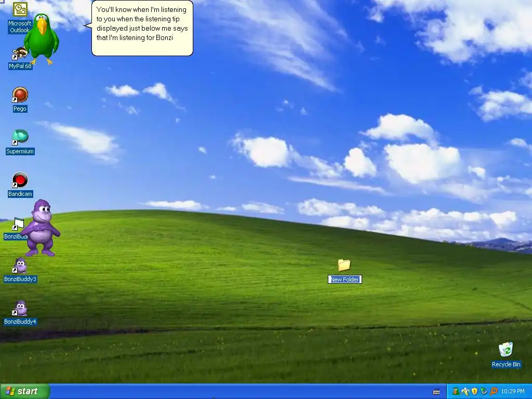Screen dimensions: 532x399
Task: Click the Recycle Bin label text
Action: (506, 364)
